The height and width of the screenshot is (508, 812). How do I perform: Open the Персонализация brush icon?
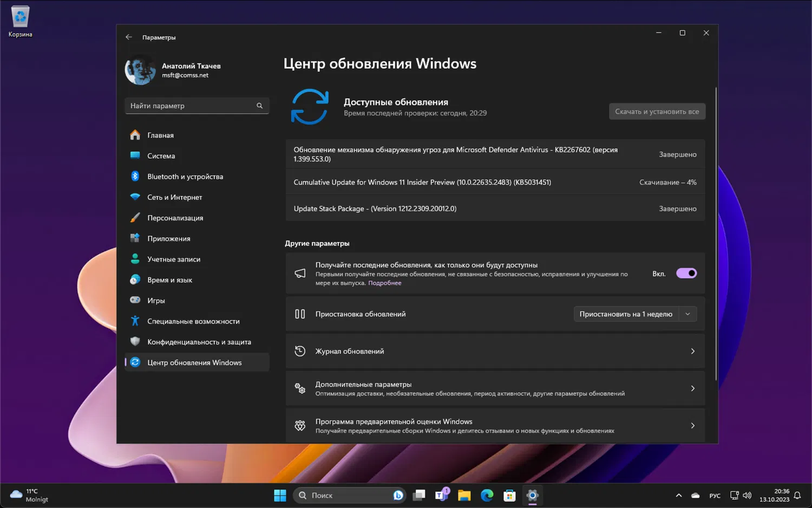(x=135, y=218)
